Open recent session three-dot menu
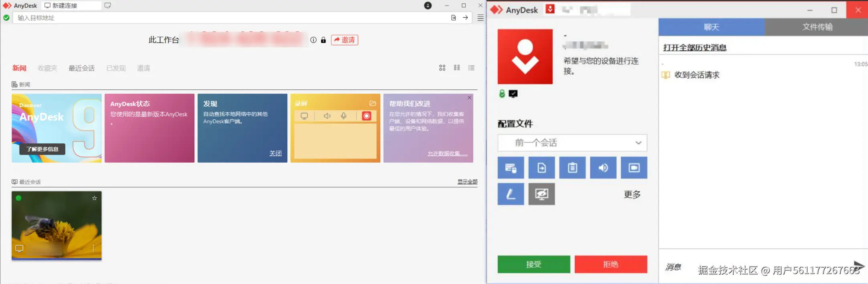The image size is (868, 284). [93, 248]
